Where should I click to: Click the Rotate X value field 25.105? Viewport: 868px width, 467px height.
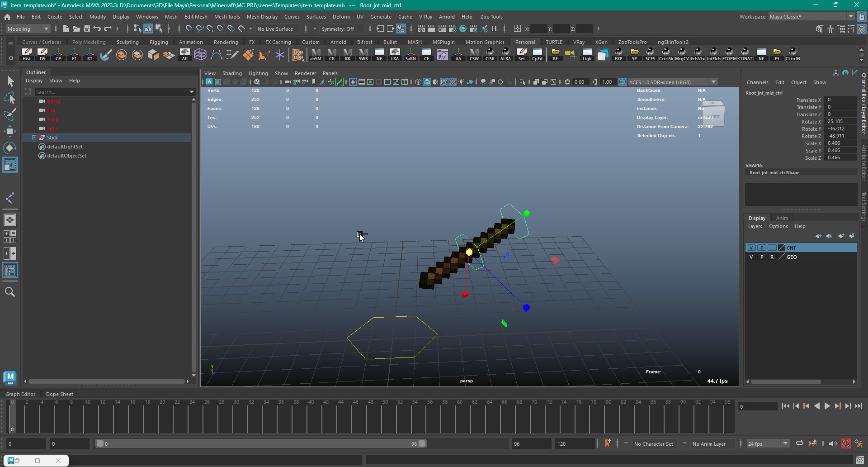[840, 121]
